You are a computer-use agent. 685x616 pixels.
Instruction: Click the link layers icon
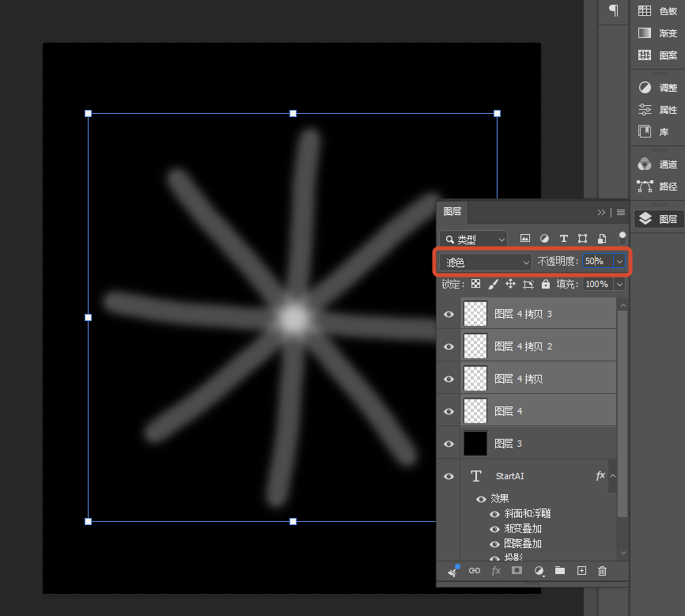475,571
